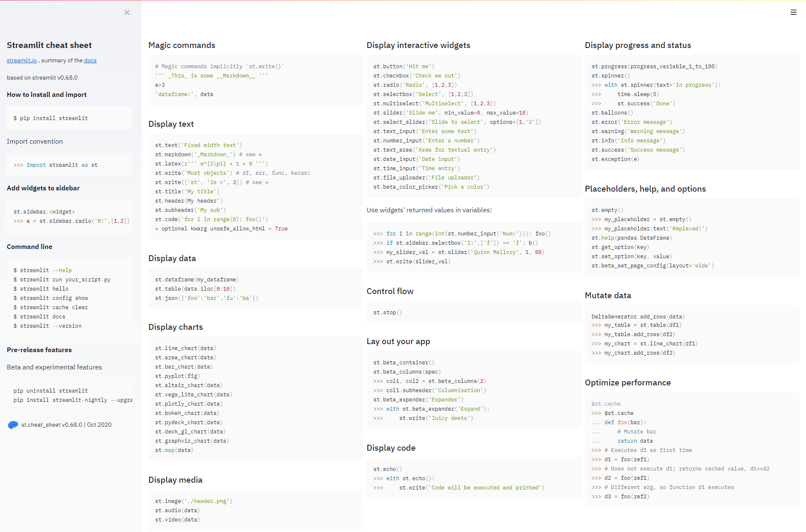Click '$ streamlit docs' command
This screenshot has width=806, height=532.
(x=39, y=317)
